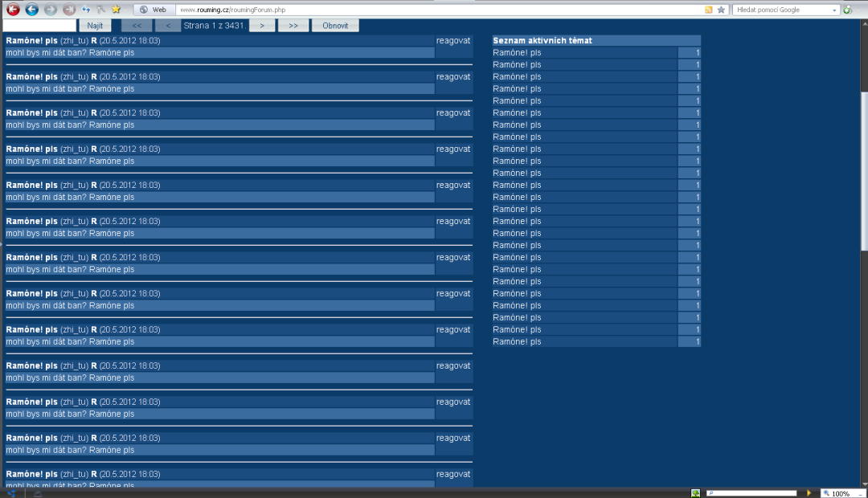The width and height of the screenshot is (868, 498).
Task: Click the reload icon in browser toolbar
Action: [x=86, y=10]
